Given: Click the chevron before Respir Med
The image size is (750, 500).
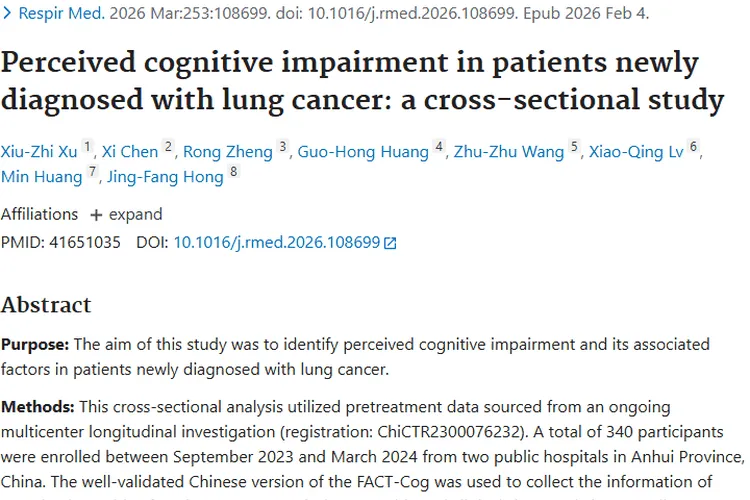Looking at the screenshot, I should (7, 15).
